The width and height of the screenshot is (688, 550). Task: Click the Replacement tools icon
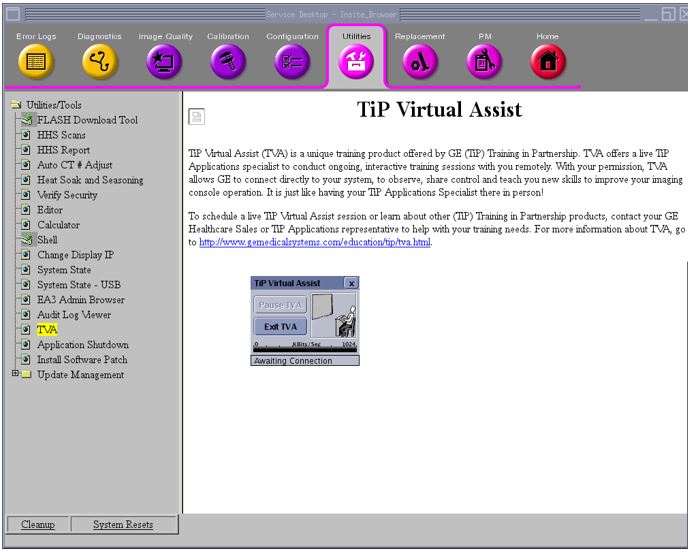419,62
